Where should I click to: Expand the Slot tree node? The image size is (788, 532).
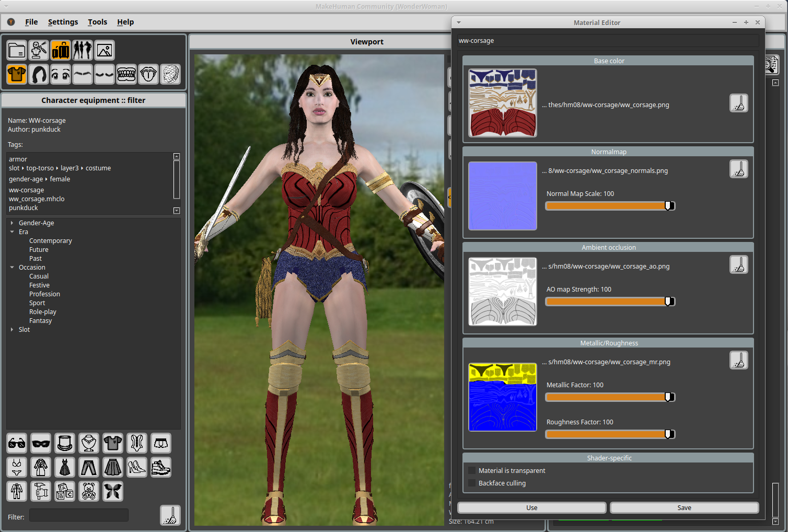pyautogui.click(x=12, y=330)
